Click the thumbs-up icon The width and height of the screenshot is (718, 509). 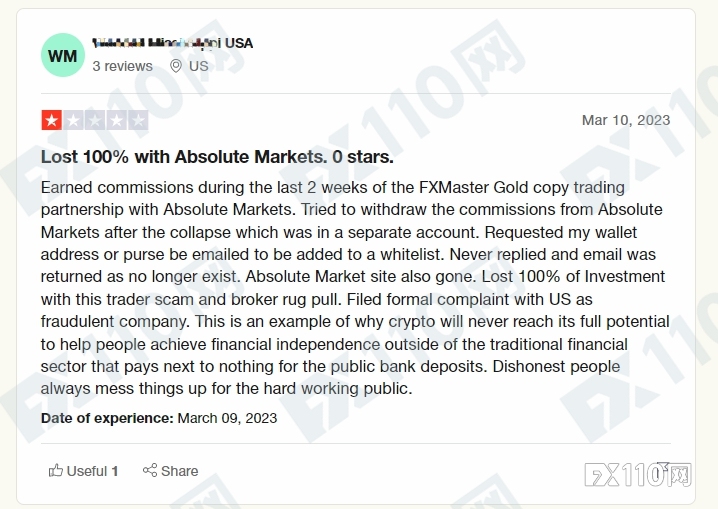click(x=55, y=470)
